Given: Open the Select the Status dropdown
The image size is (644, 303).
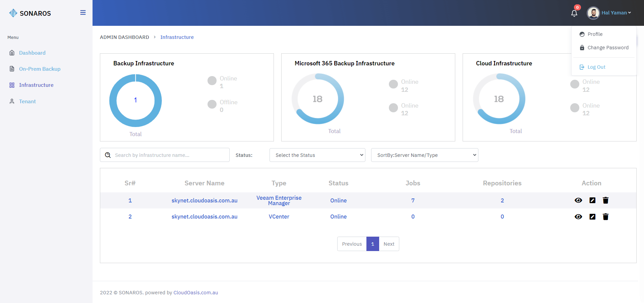Looking at the screenshot, I should (317, 155).
